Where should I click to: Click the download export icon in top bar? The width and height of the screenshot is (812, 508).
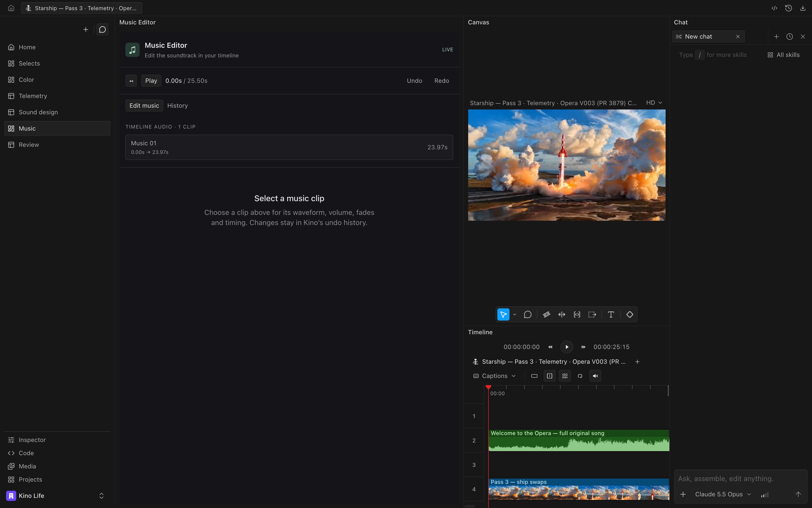click(x=803, y=8)
